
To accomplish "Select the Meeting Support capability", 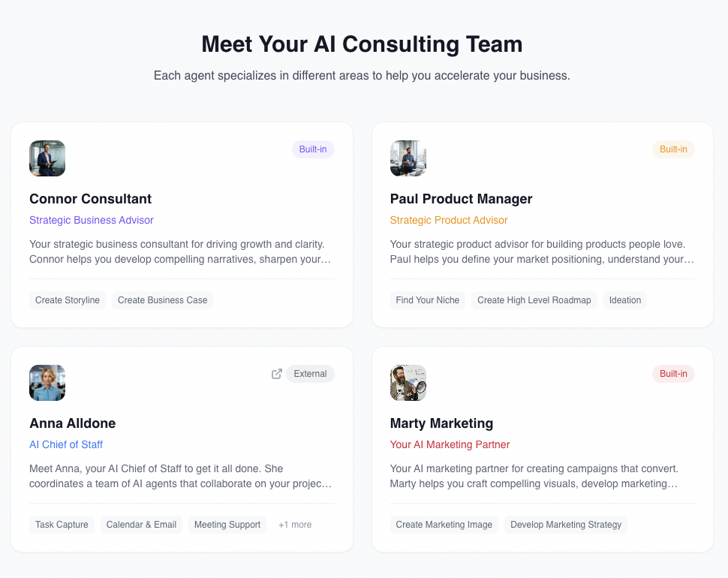I will click(x=227, y=524).
